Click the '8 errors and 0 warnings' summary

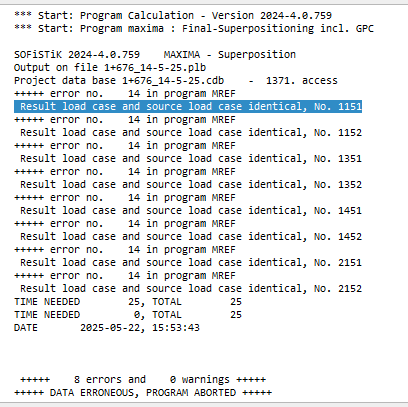click(x=143, y=379)
